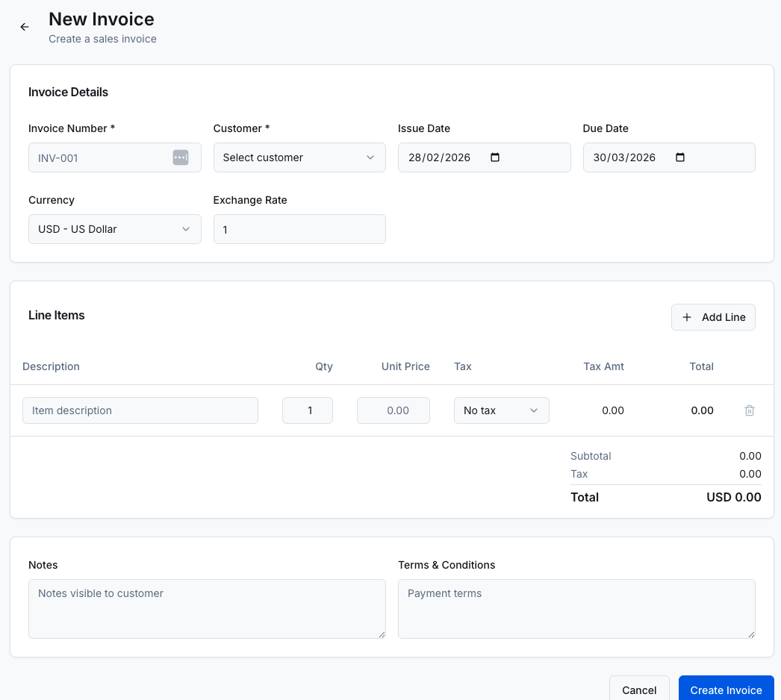Expand the USD - US Dollar currency dropdown
The height and width of the screenshot is (700, 781).
click(114, 229)
